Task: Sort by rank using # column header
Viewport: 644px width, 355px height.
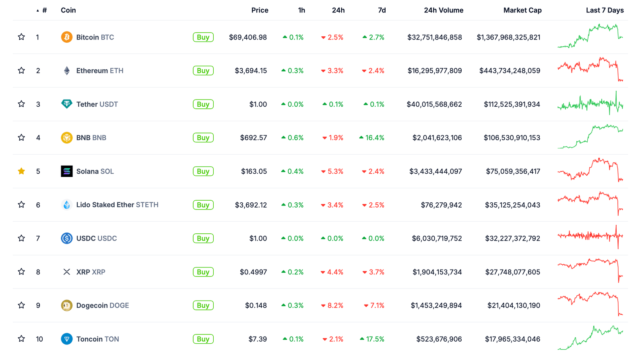Action: tap(44, 10)
